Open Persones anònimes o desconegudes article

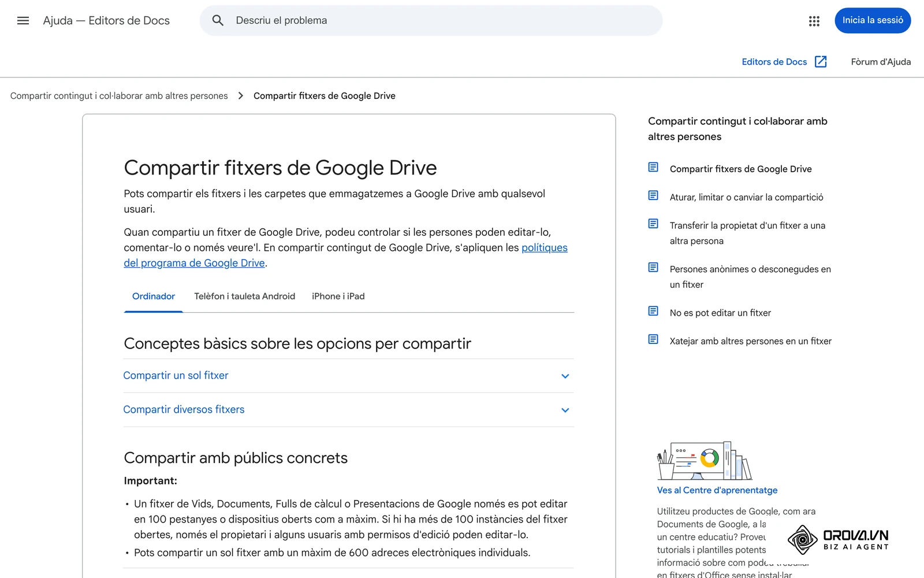(750, 277)
